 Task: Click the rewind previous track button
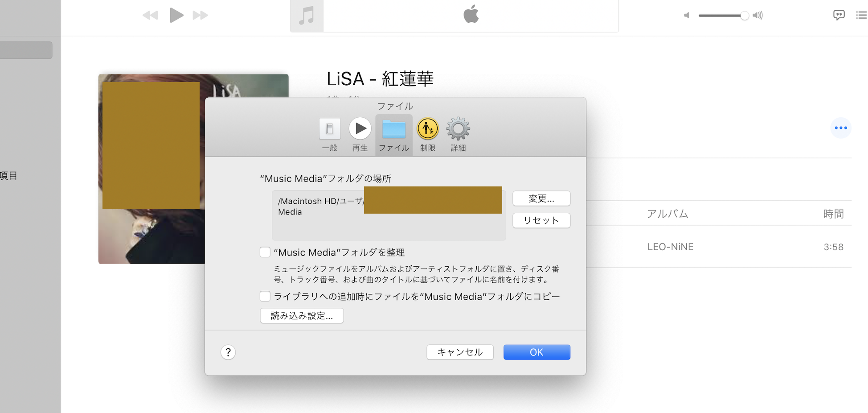coord(150,16)
